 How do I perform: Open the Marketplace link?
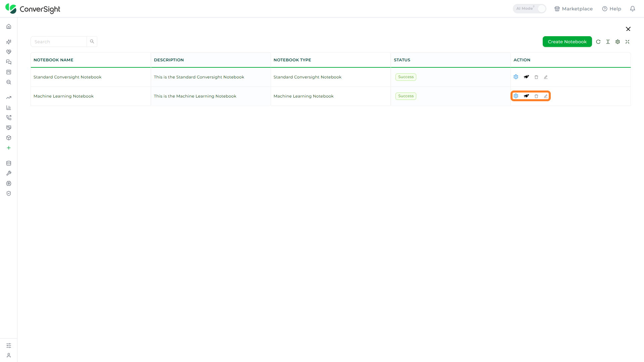[x=574, y=9]
